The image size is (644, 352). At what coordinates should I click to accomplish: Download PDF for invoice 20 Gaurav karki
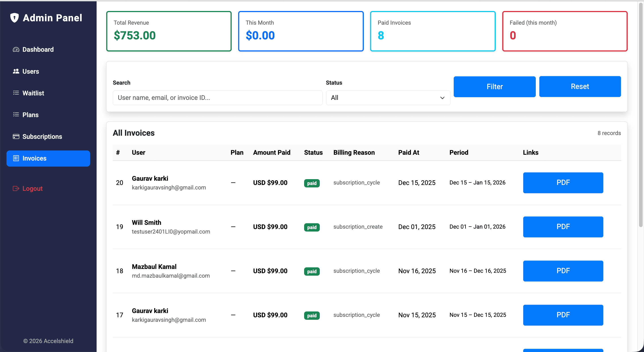[563, 182]
